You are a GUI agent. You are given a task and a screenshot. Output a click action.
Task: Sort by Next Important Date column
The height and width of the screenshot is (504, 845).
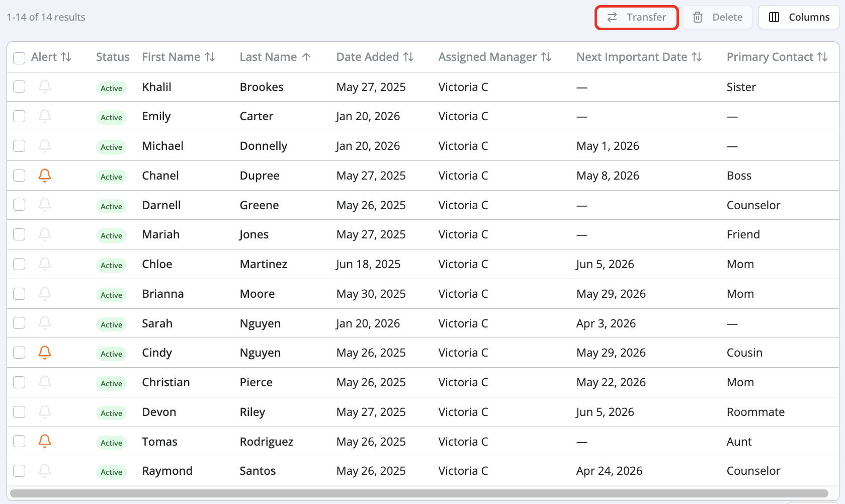pos(697,57)
